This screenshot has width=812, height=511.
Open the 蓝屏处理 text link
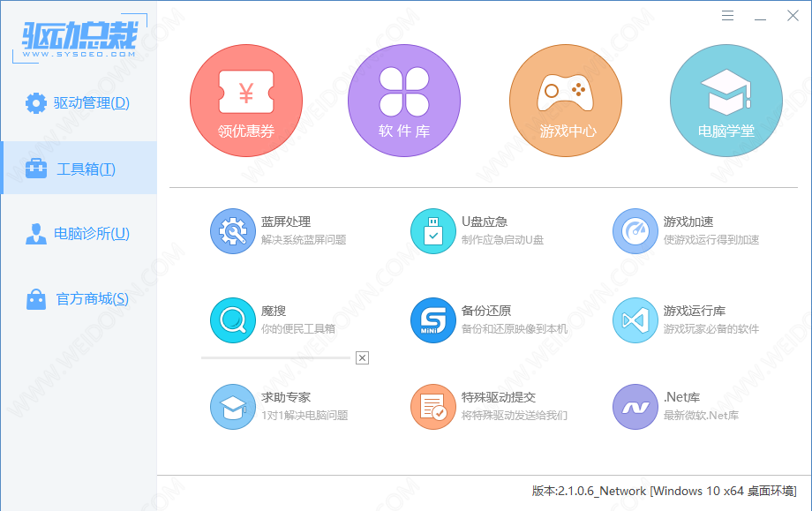coord(286,222)
